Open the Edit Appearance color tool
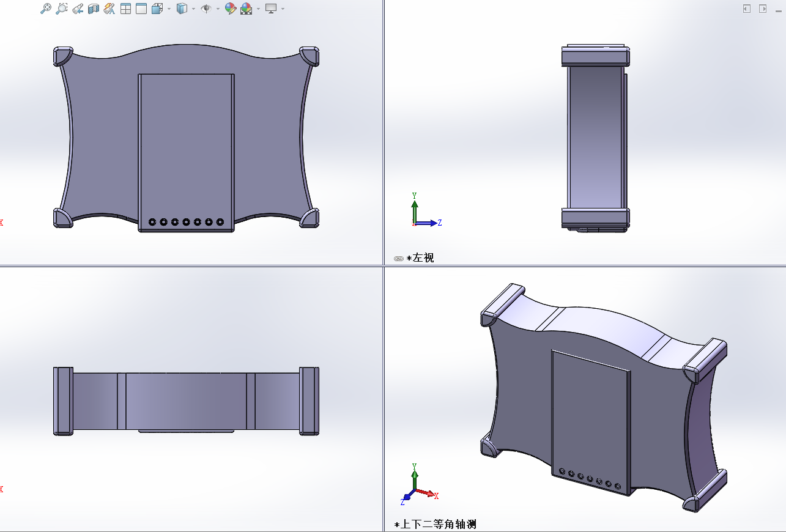 pyautogui.click(x=230, y=9)
